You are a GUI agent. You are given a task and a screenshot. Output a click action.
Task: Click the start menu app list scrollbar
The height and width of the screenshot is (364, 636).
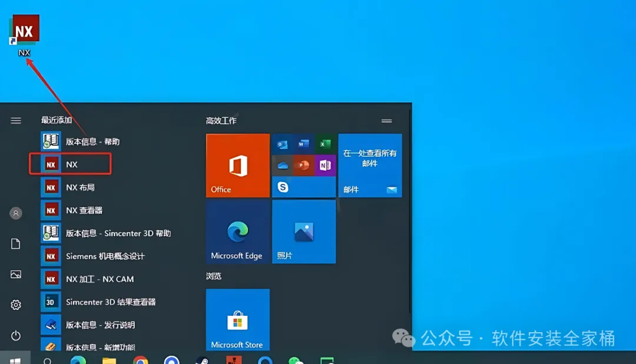pyautogui.click(x=410, y=211)
